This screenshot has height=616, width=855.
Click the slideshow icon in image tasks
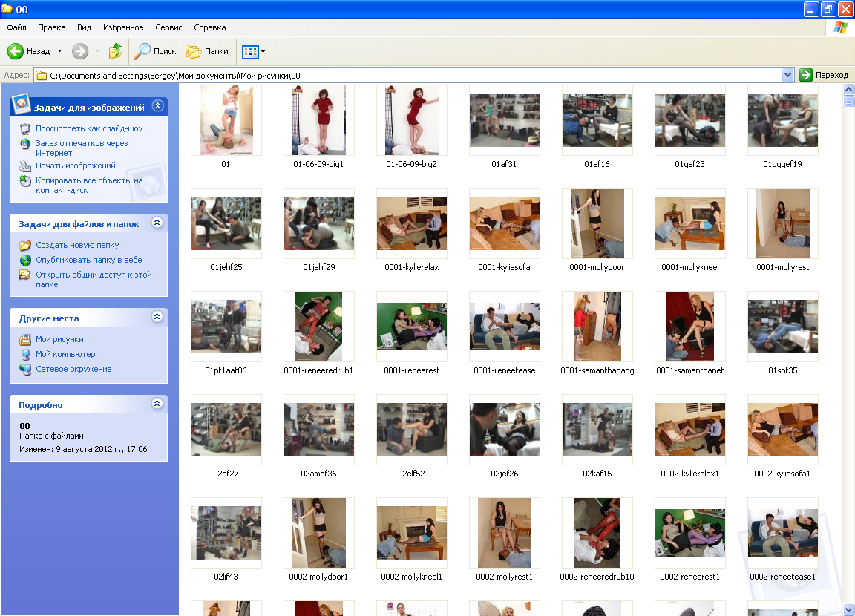coord(25,128)
